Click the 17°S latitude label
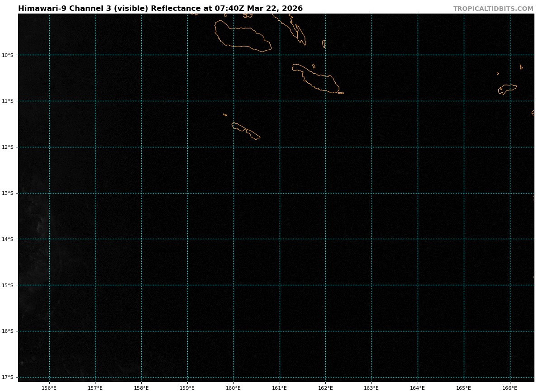 pyautogui.click(x=8, y=377)
